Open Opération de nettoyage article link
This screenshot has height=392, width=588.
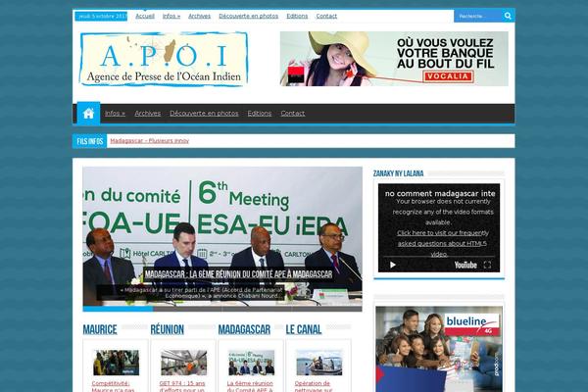click(x=314, y=386)
